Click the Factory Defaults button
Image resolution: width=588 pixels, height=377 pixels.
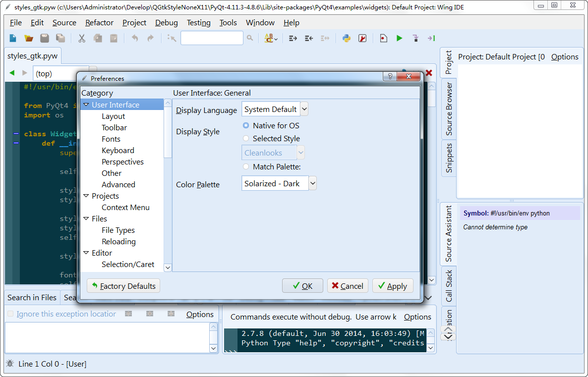point(123,286)
